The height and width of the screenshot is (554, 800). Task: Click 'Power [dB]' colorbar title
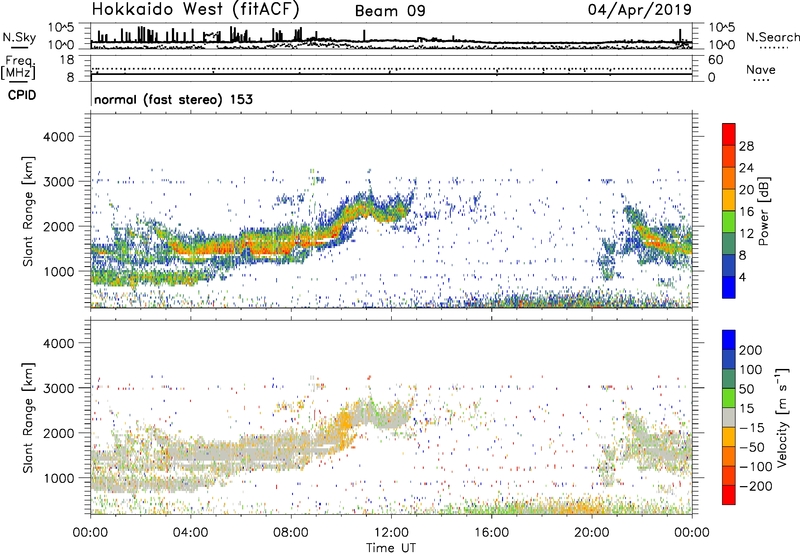click(x=763, y=211)
